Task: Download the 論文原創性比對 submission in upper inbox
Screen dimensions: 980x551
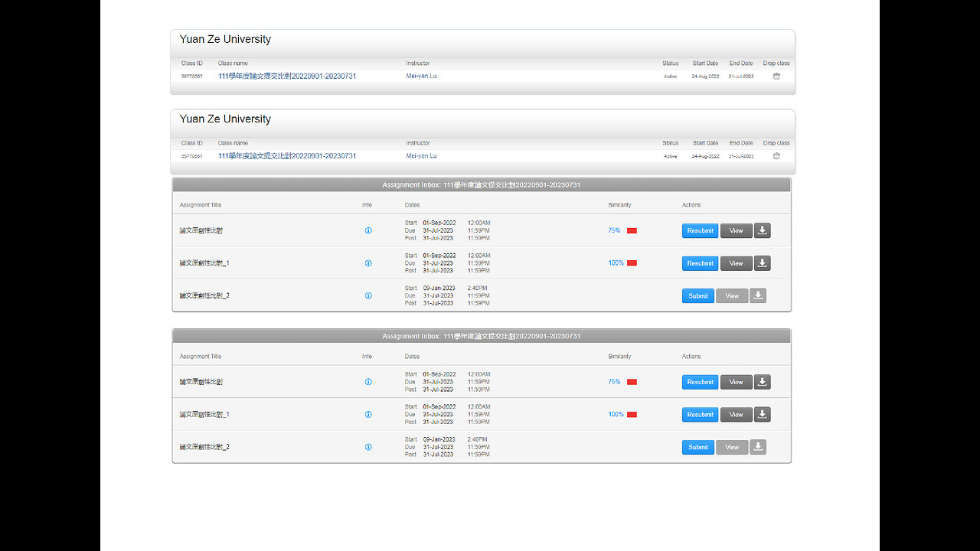Action: tap(763, 230)
